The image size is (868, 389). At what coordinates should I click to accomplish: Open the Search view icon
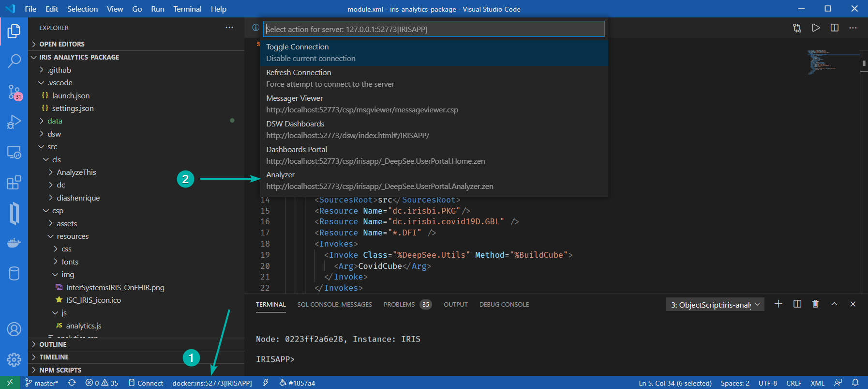(14, 62)
